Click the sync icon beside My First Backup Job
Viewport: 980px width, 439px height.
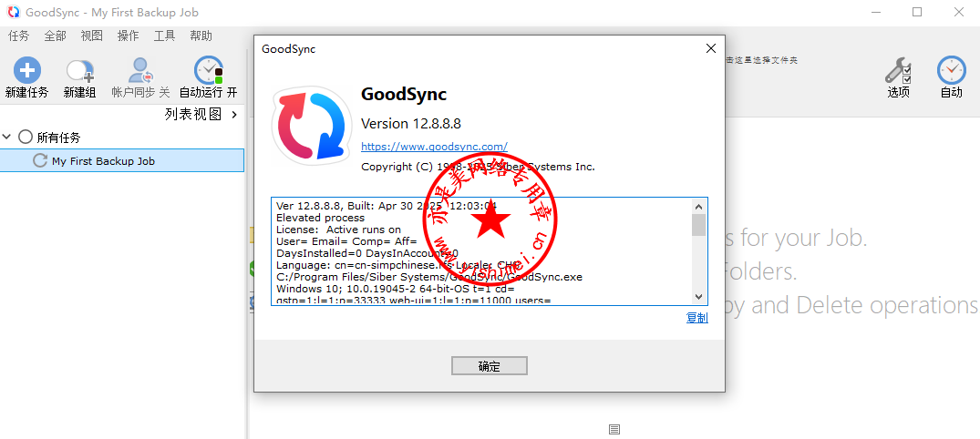coord(40,160)
